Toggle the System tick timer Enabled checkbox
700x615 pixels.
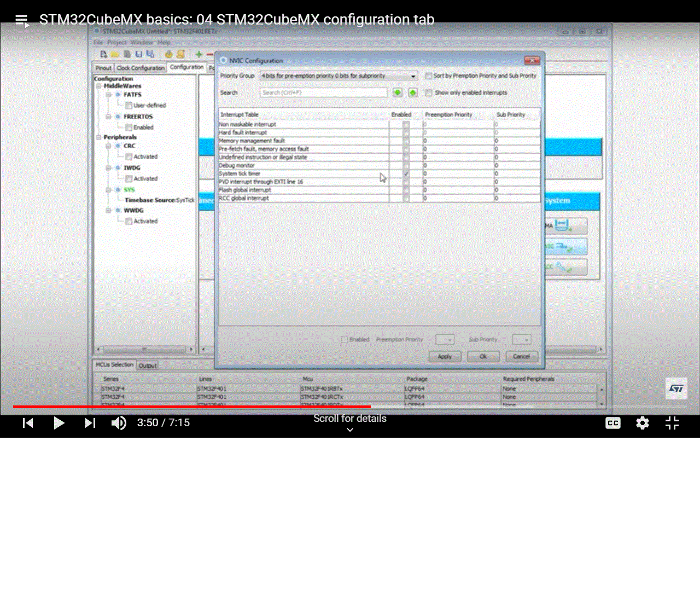click(x=406, y=173)
